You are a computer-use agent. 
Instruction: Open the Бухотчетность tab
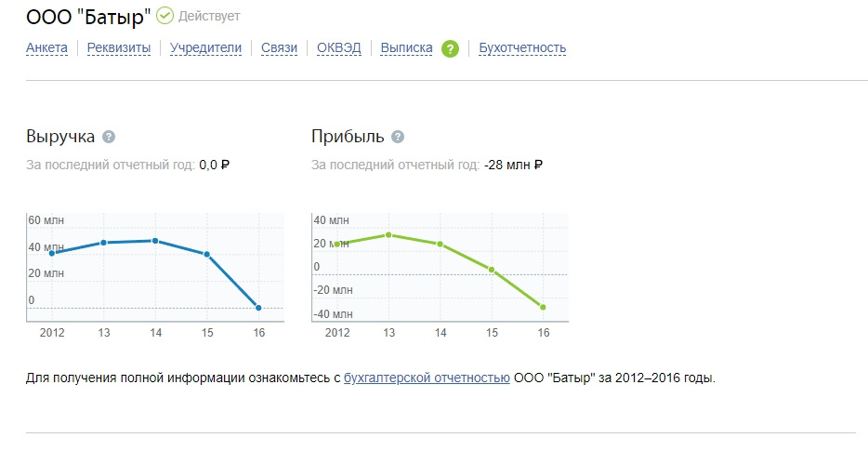(522, 48)
